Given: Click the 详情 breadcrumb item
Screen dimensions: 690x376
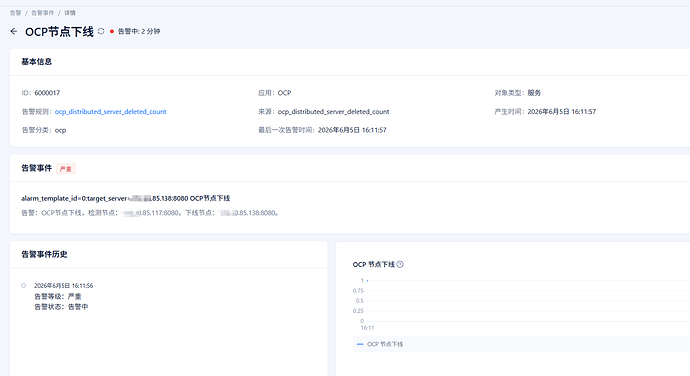Looking at the screenshot, I should coord(70,13).
